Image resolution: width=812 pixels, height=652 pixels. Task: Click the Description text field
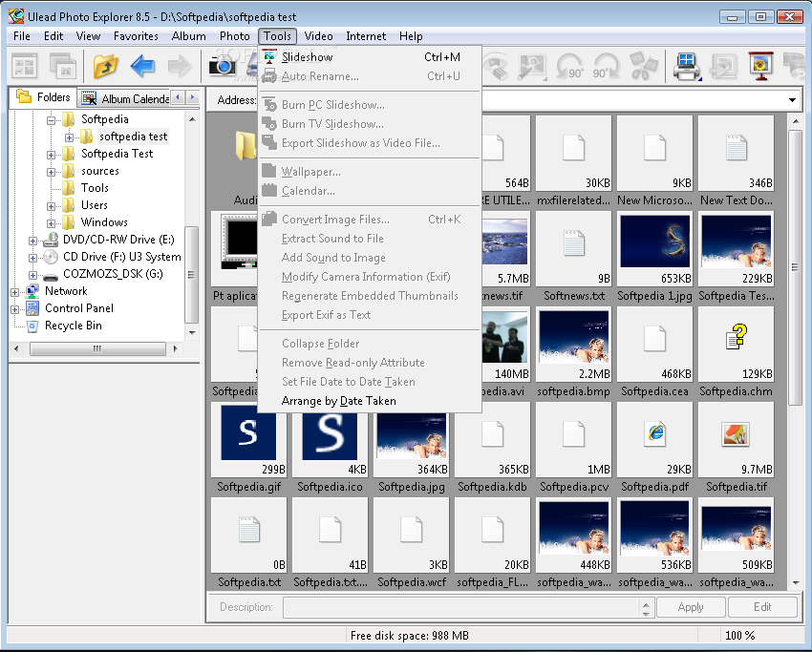(461, 607)
